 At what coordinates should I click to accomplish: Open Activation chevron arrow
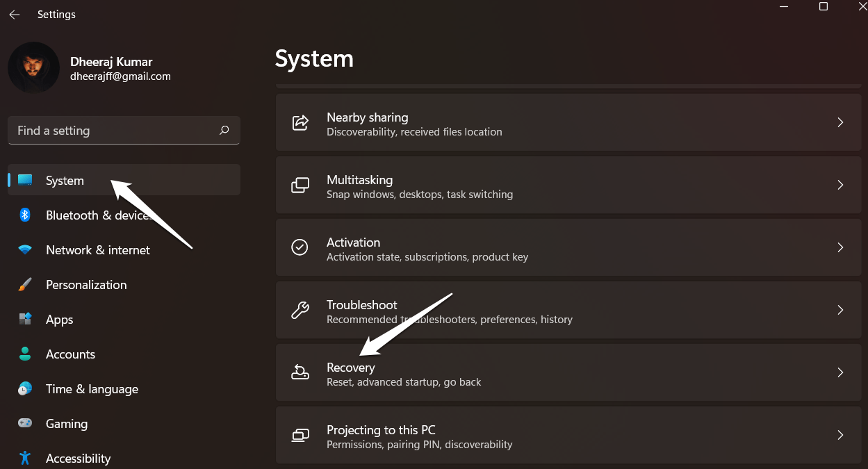840,247
